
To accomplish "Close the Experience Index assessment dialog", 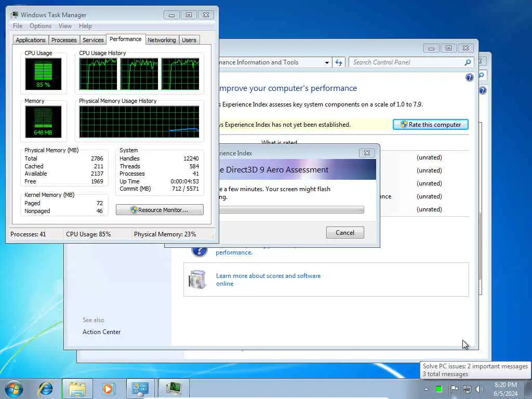I will point(367,153).
